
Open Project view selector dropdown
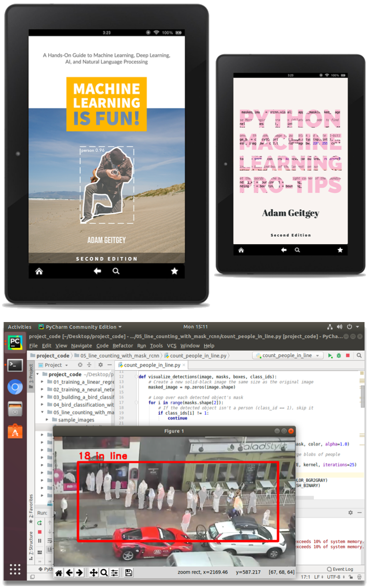click(53, 365)
